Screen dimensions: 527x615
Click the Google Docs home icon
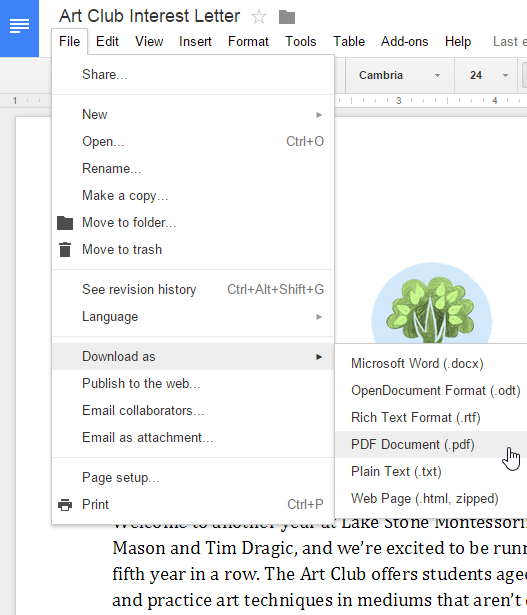19,26
